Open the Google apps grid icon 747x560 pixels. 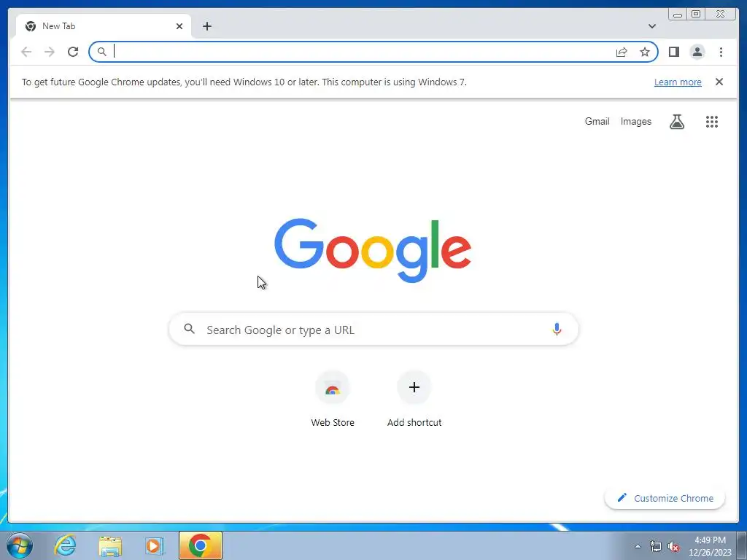pyautogui.click(x=712, y=122)
